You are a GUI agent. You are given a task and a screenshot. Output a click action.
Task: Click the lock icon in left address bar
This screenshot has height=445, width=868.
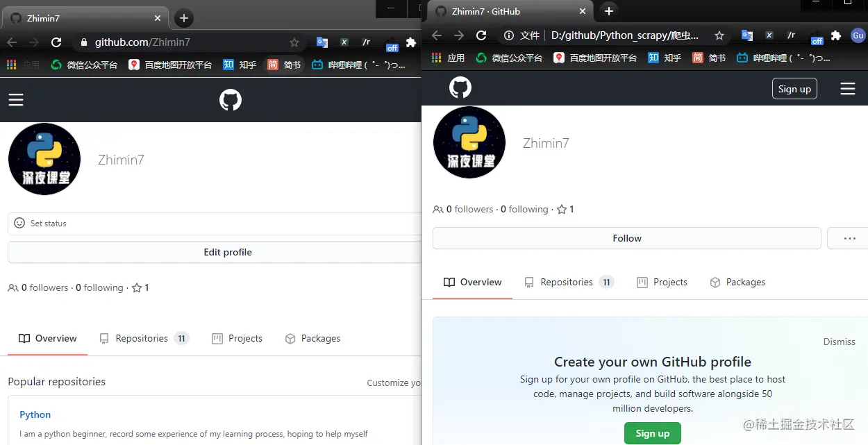(85, 42)
